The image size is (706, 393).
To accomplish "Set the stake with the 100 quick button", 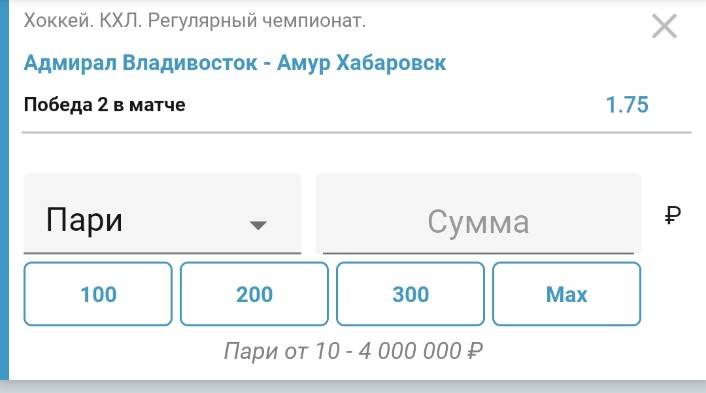I will pyautogui.click(x=98, y=294).
